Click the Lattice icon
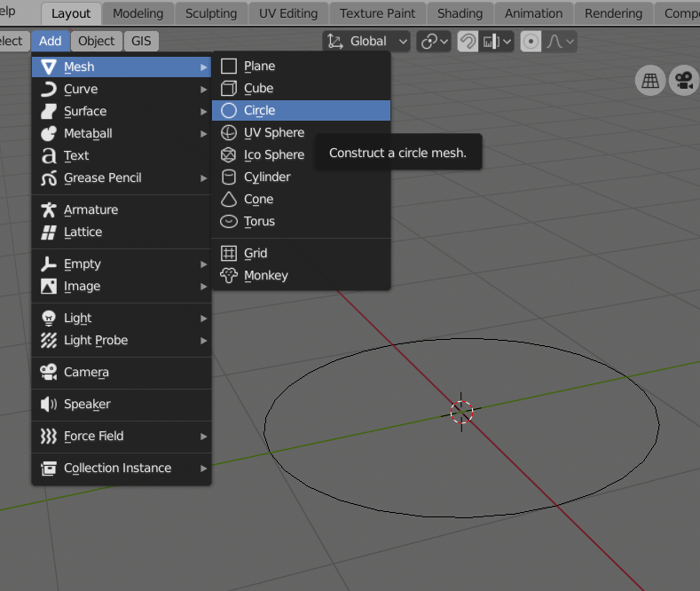700x591 pixels. tap(49, 232)
